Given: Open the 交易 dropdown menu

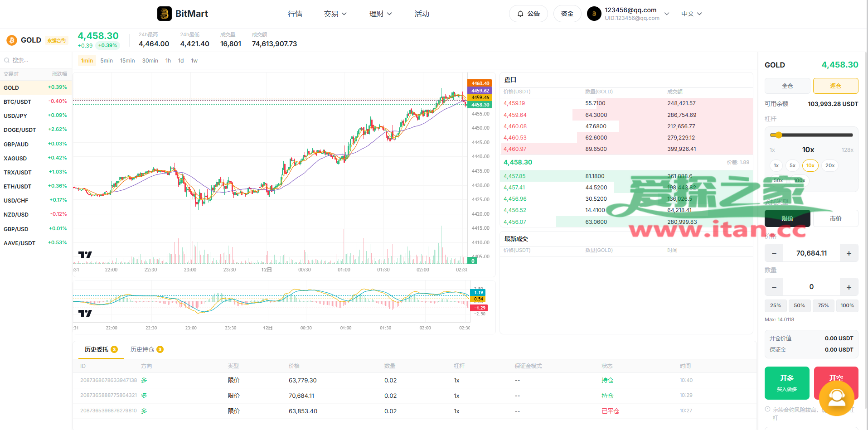Looking at the screenshot, I should pyautogui.click(x=335, y=14).
